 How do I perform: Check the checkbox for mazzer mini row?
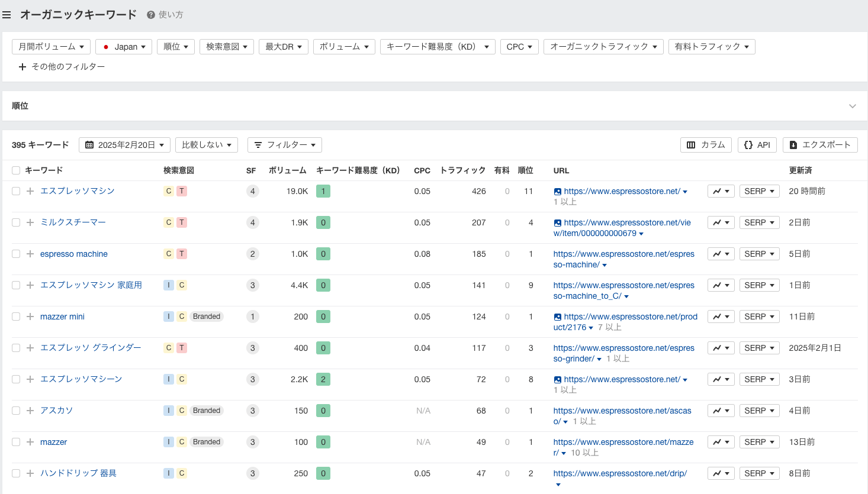click(x=15, y=316)
